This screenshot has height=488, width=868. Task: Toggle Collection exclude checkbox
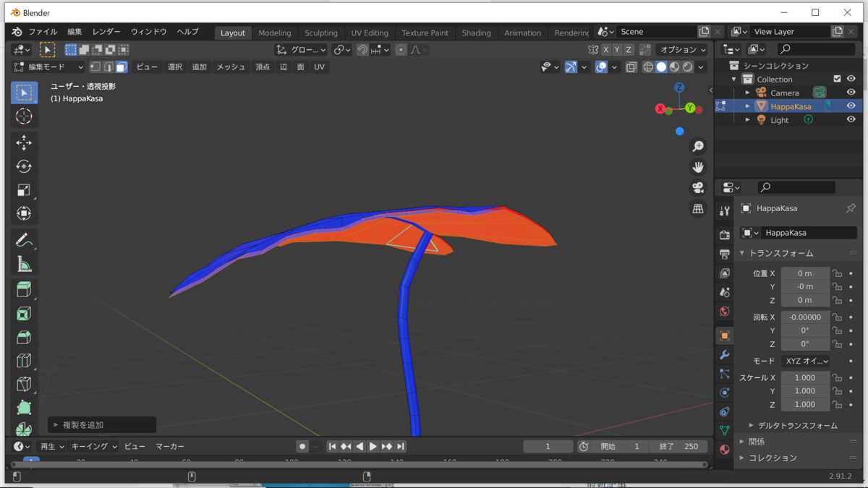838,79
